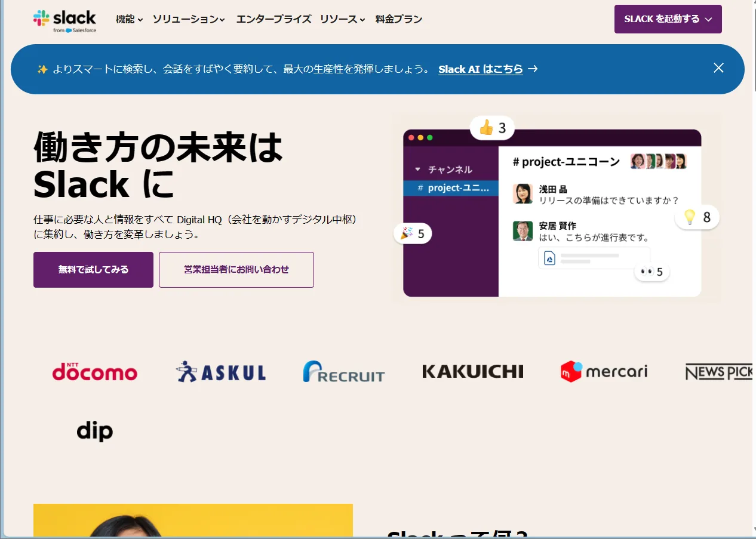
Task: Click the Slack logo in the header
Action: click(x=64, y=20)
